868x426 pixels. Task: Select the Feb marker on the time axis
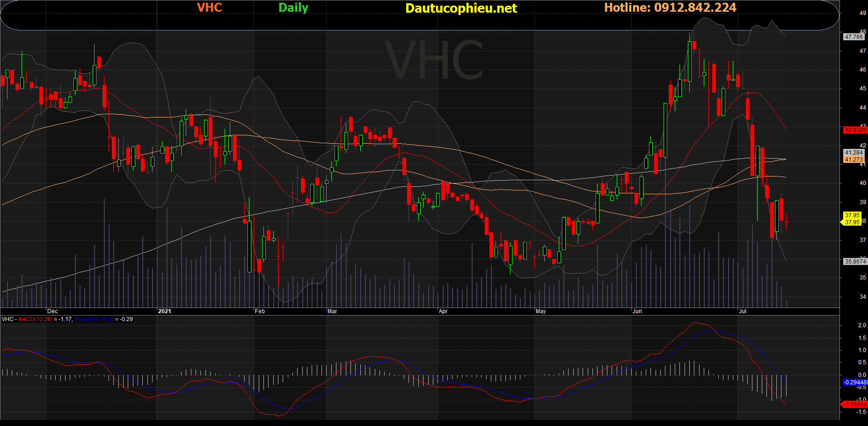tap(260, 311)
